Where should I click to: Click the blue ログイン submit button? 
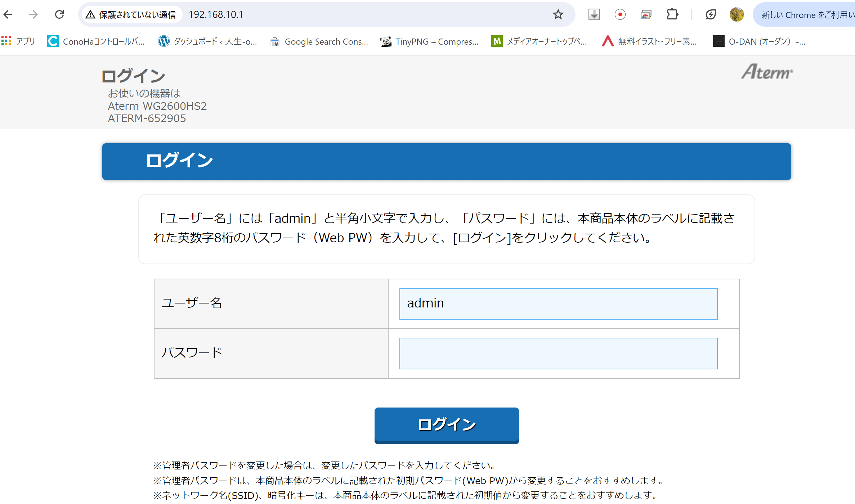point(447,426)
